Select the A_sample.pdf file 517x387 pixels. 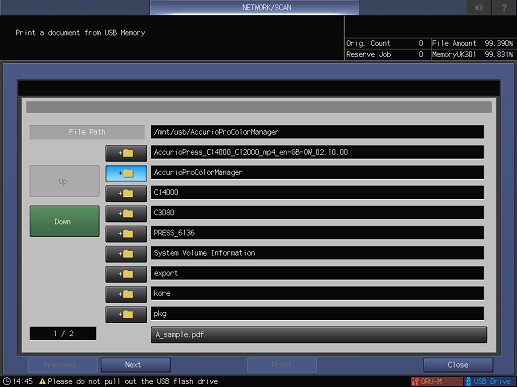[319, 335]
